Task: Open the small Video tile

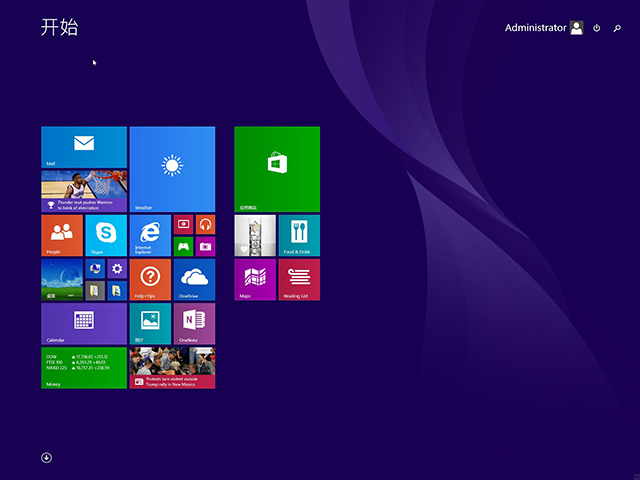Action: pos(183,224)
